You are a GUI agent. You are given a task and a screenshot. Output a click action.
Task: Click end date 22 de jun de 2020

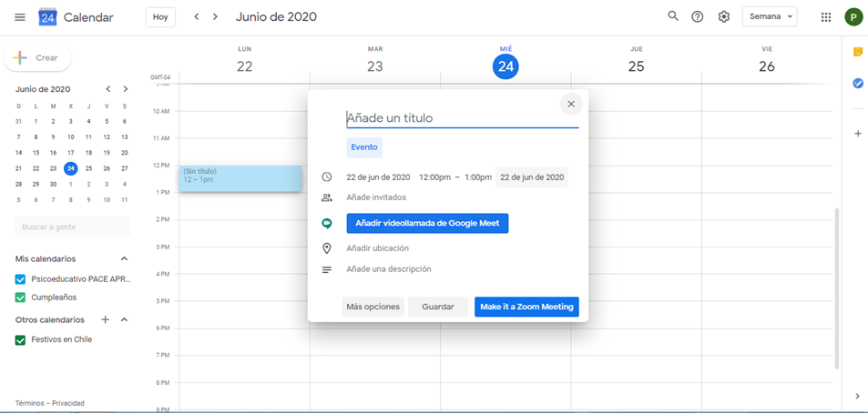532,177
